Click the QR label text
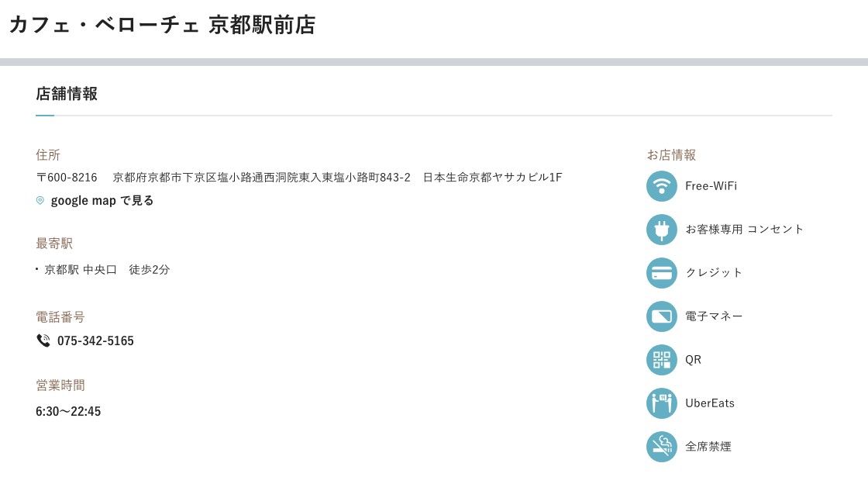The image size is (868, 477). (693, 360)
